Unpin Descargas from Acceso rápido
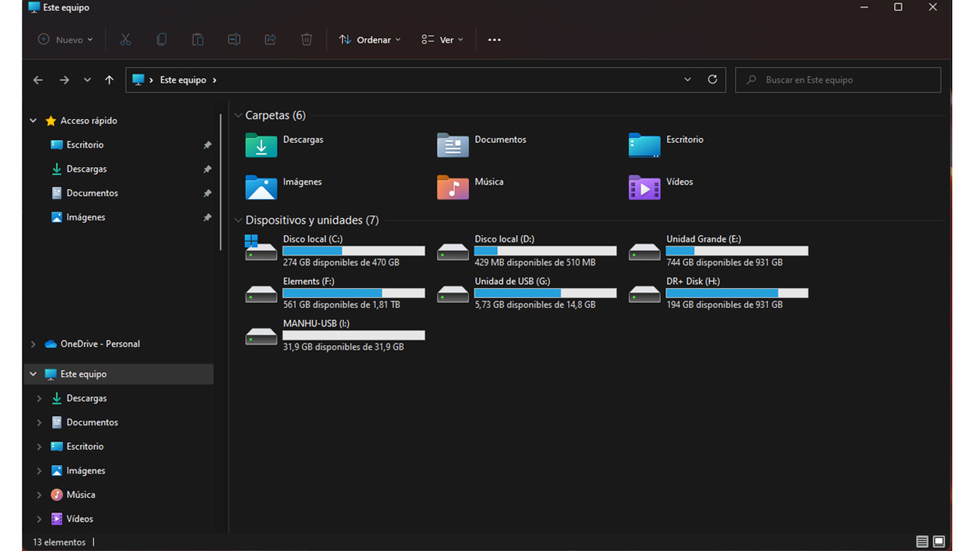The image size is (980, 551). [207, 169]
